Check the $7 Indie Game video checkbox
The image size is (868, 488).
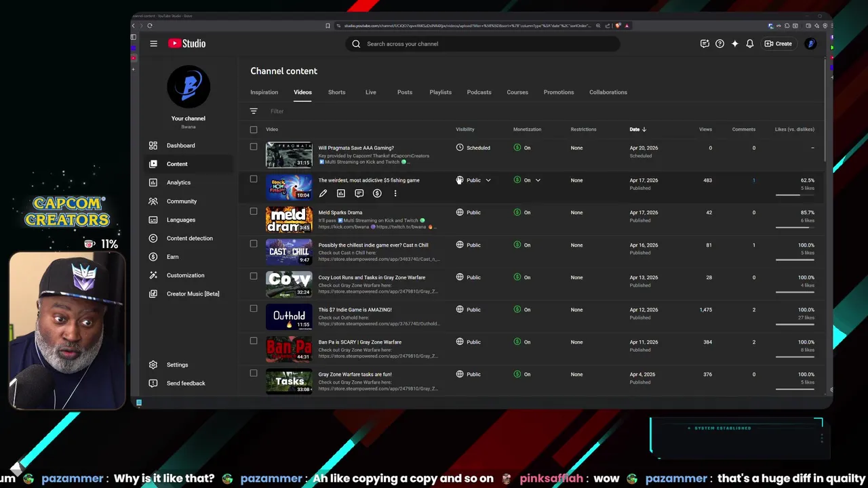click(254, 308)
